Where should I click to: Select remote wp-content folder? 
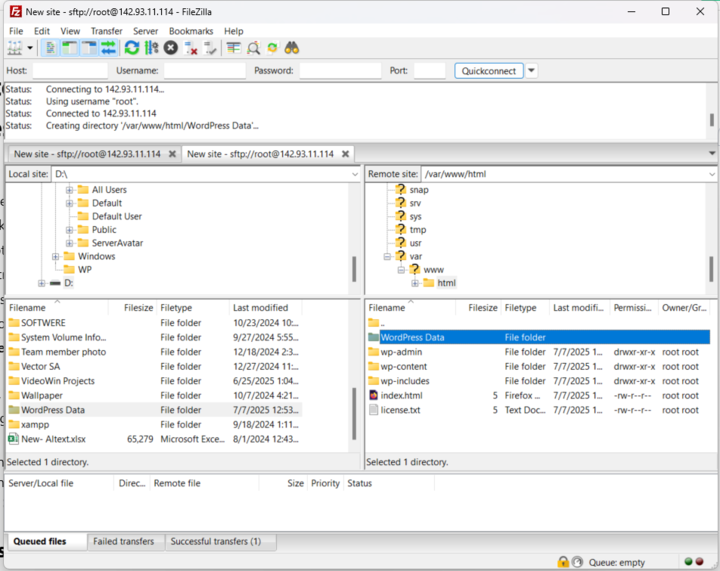pos(538,366)
